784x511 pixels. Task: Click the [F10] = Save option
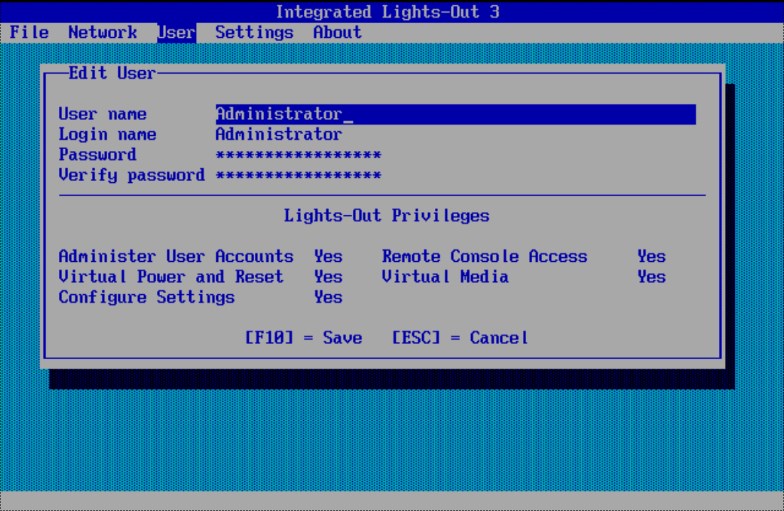pos(304,338)
